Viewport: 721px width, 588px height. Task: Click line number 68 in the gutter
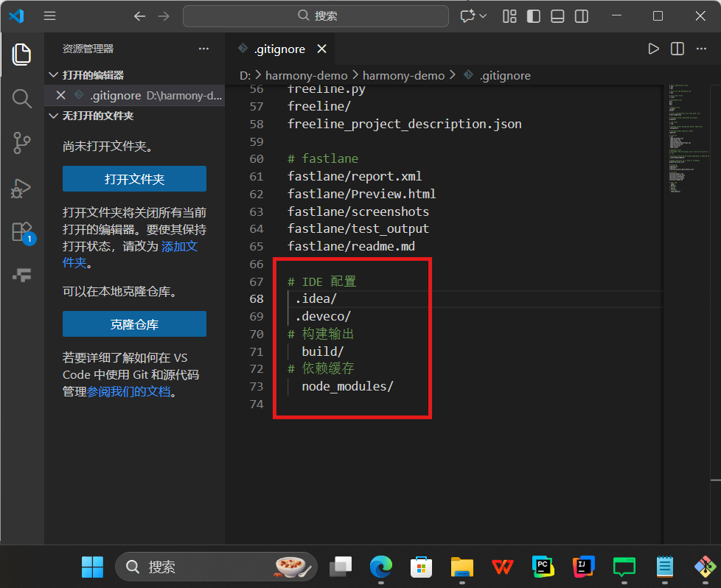click(x=257, y=299)
